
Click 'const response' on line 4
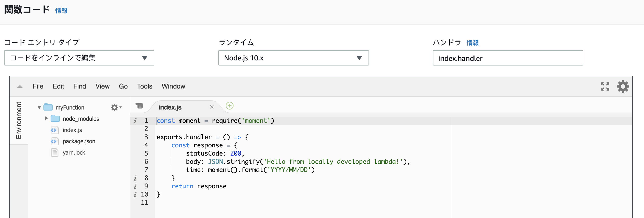(197, 145)
